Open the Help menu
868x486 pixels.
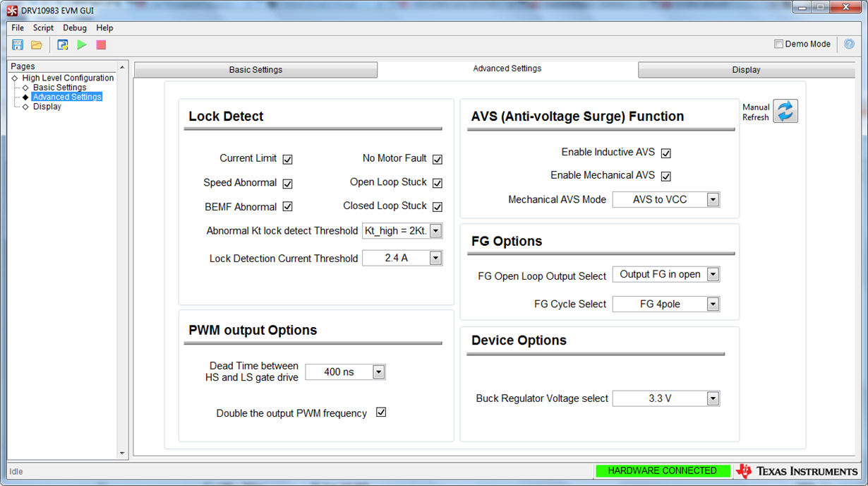point(104,28)
